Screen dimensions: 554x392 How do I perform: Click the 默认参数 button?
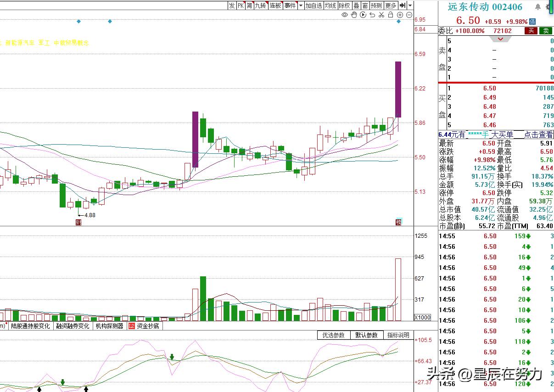pos(367,335)
